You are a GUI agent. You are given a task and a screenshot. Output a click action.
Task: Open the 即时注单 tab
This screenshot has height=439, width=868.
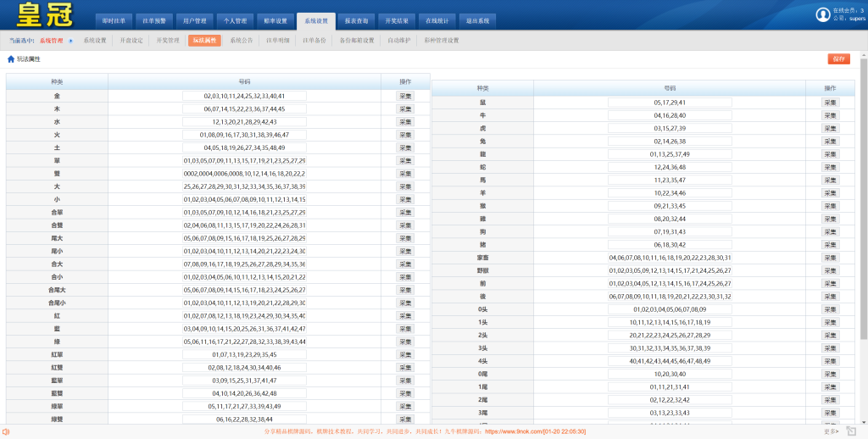click(114, 21)
